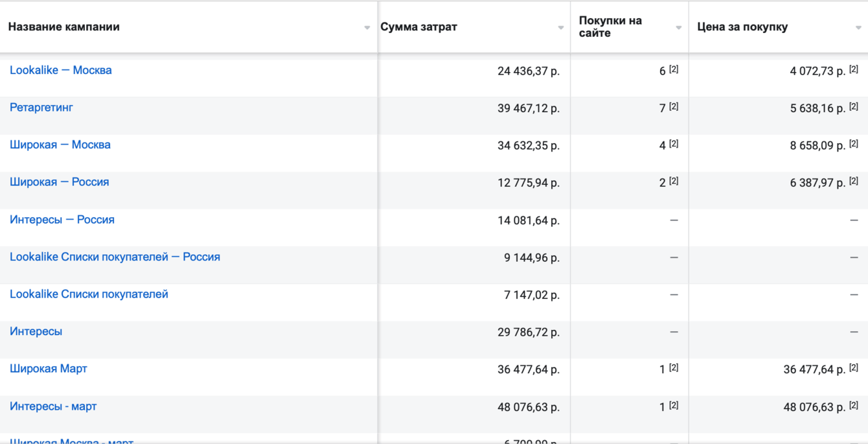Open Lookalike Списки покупателей — Россия campaign
The image size is (868, 444).
click(x=115, y=257)
